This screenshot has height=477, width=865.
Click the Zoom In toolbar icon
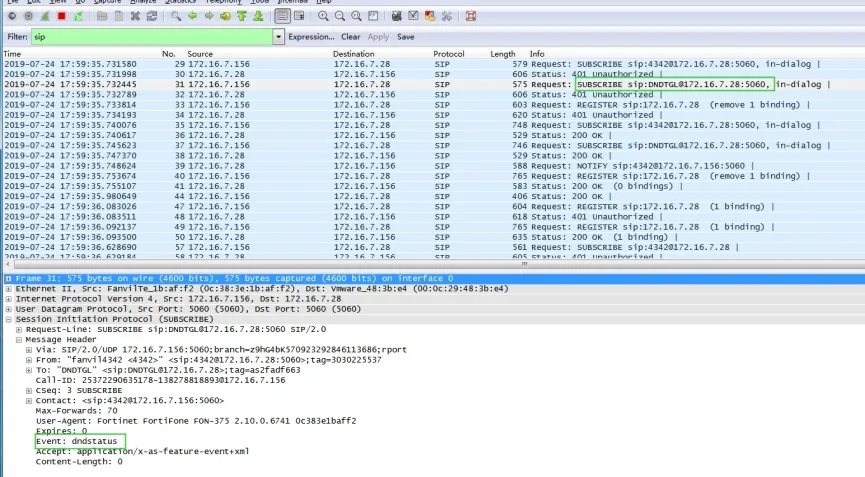(324, 16)
